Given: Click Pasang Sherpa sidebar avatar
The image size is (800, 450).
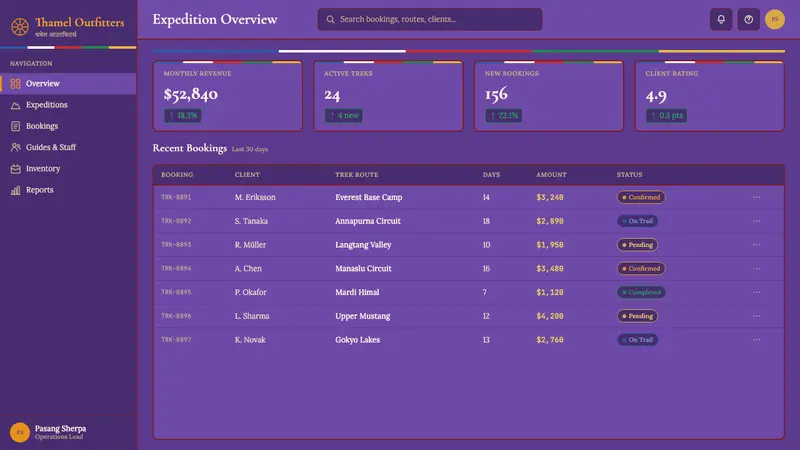Looking at the screenshot, I should [x=20, y=432].
